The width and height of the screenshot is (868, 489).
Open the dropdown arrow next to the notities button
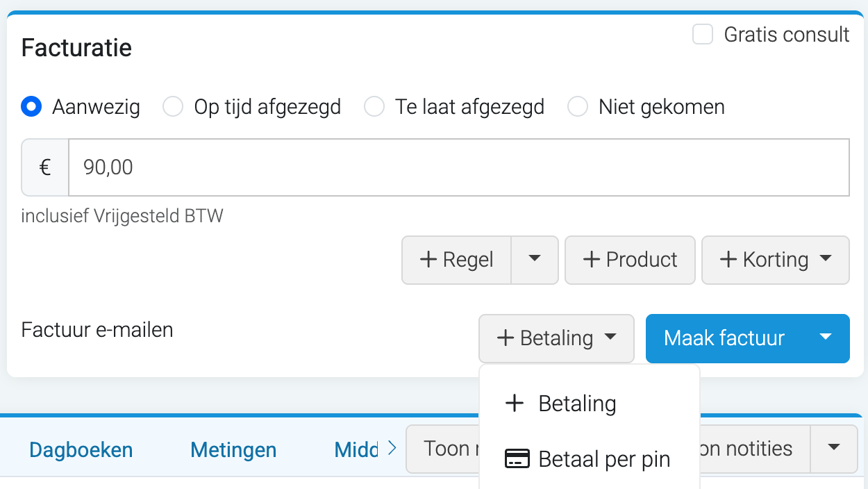835,448
